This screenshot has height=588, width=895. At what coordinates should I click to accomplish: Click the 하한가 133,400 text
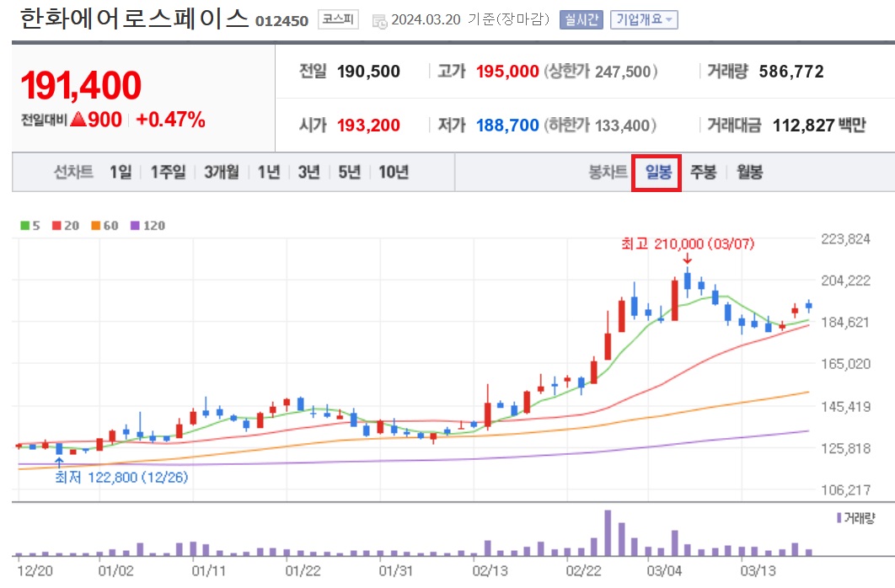click(x=600, y=125)
